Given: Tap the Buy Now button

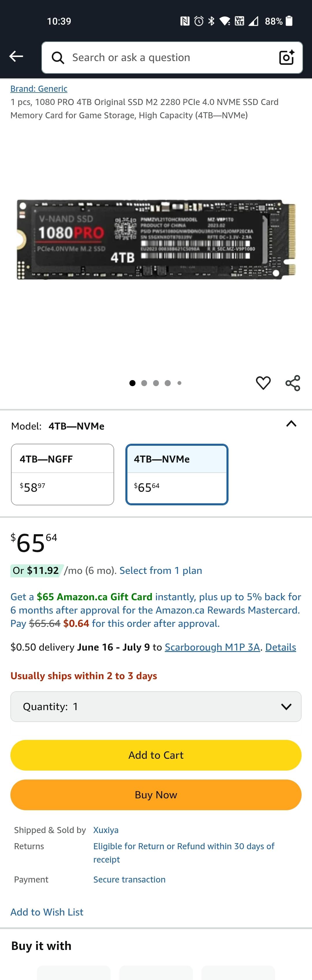Looking at the screenshot, I should coord(156,795).
